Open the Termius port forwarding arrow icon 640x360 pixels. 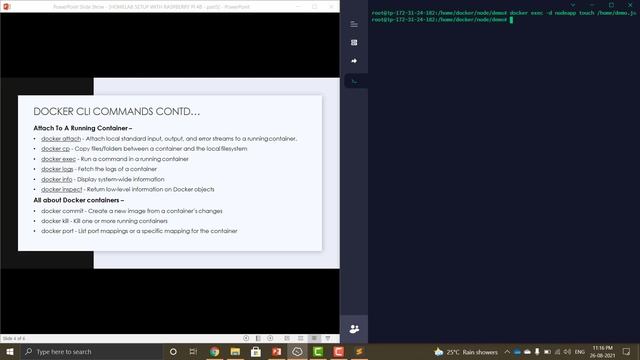(354, 61)
